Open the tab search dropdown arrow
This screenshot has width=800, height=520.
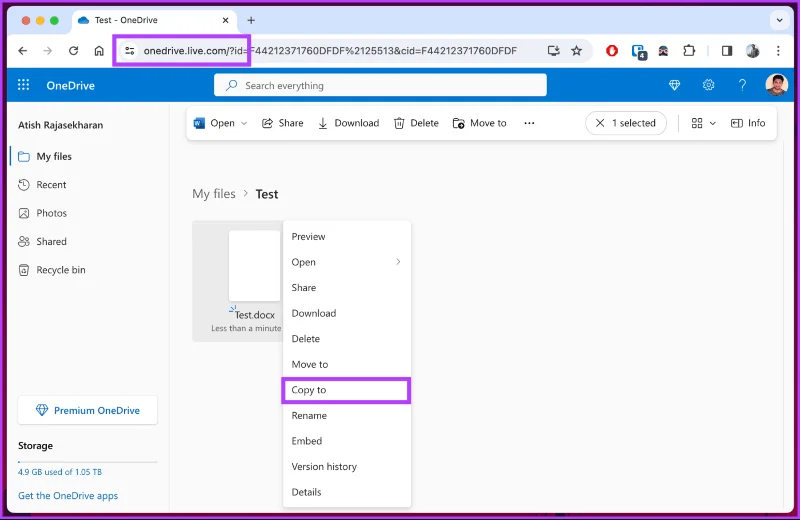pyautogui.click(x=780, y=20)
